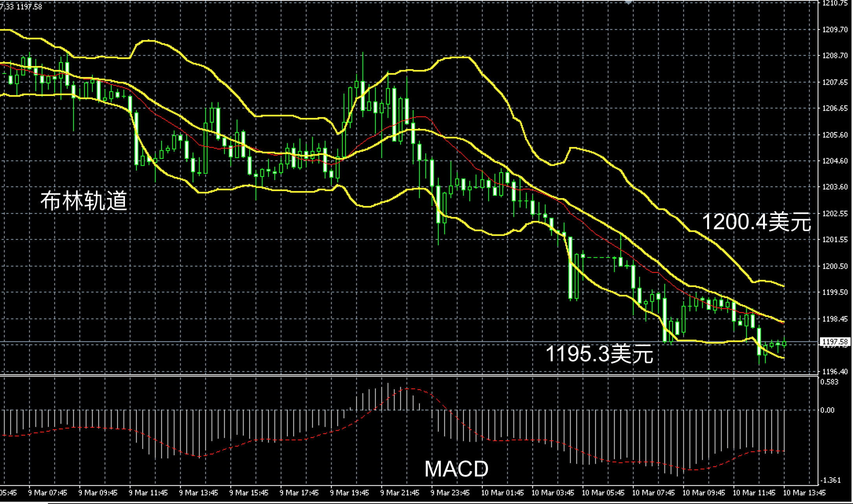Click the OHLC quote text at top-left
The image size is (853, 504).
(21, 7)
